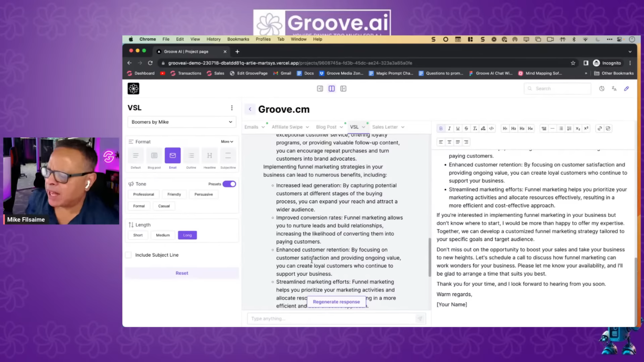Remove the hyperlink
The image size is (644, 362).
click(608, 128)
